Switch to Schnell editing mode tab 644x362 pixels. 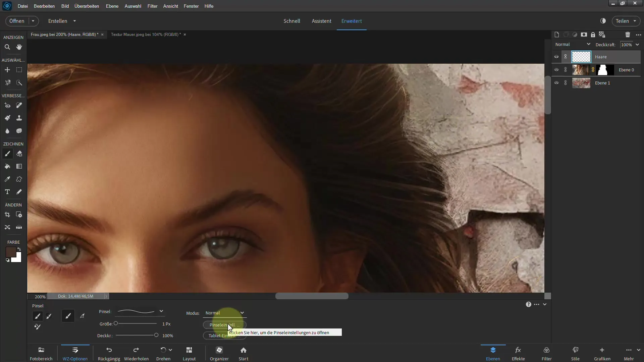coord(291,21)
